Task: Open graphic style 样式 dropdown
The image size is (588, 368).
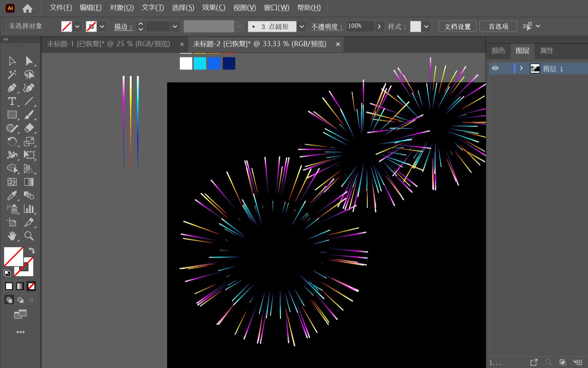Action: pyautogui.click(x=426, y=27)
